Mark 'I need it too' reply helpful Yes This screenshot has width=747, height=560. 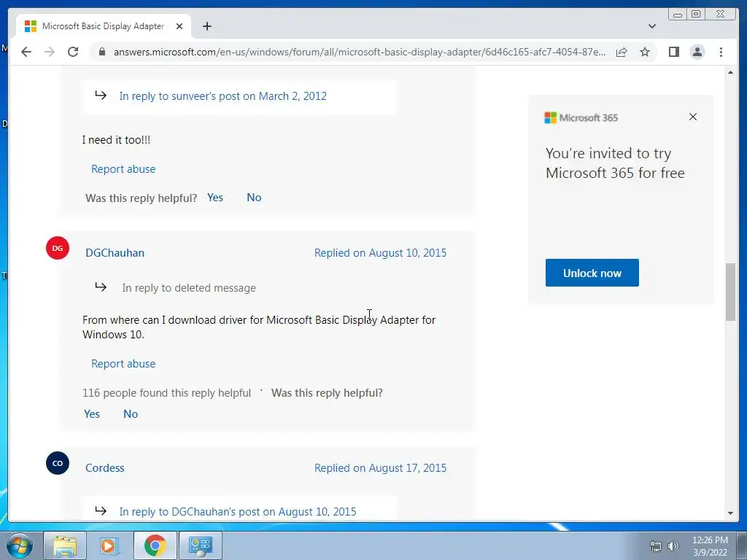click(215, 198)
